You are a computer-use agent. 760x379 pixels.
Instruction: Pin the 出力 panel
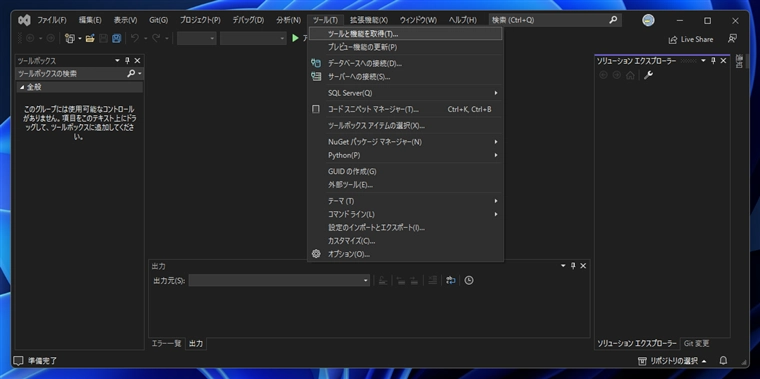[x=573, y=266]
